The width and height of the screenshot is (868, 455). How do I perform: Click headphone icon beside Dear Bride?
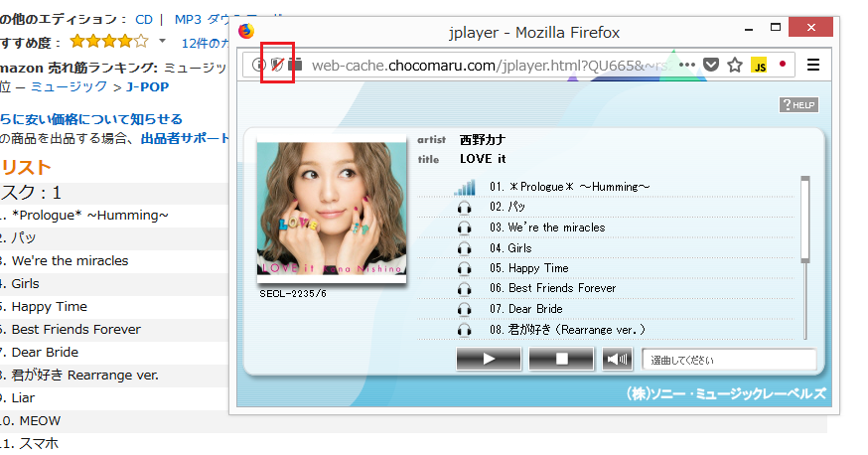(x=464, y=309)
